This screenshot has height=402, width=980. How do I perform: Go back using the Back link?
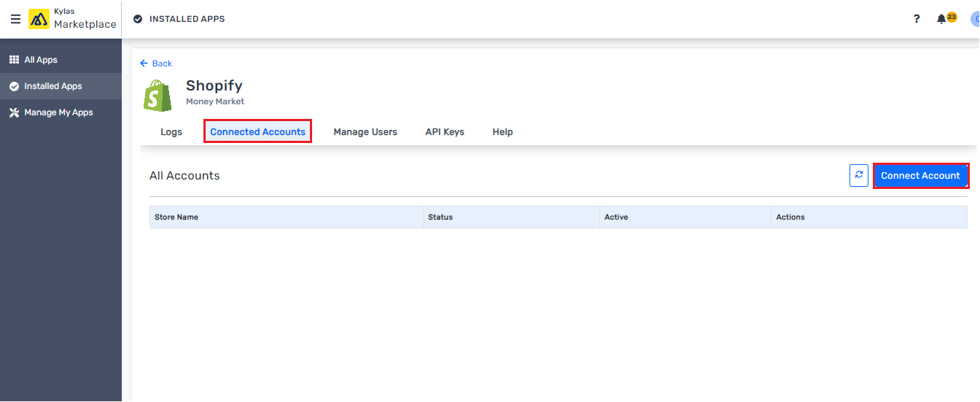click(156, 63)
